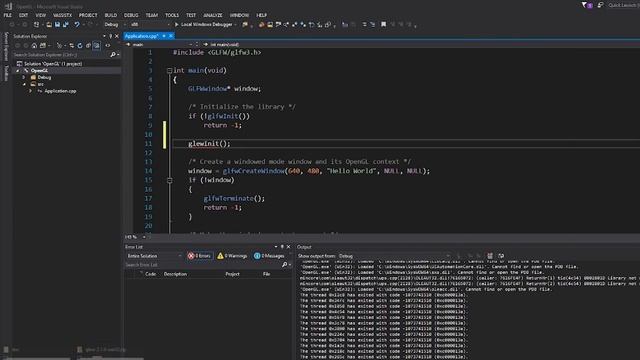Toggle the 0 Errors filter
This screenshot has width=640, height=360.
click(x=200, y=256)
